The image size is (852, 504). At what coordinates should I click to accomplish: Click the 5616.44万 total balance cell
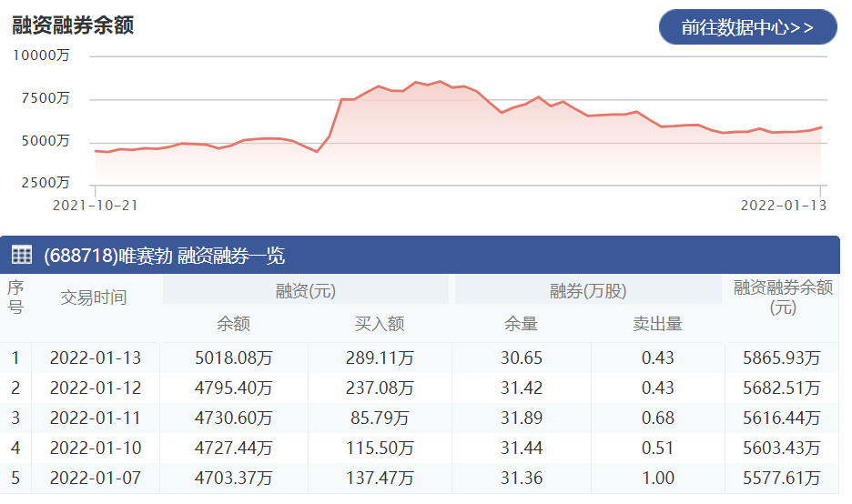(x=782, y=418)
